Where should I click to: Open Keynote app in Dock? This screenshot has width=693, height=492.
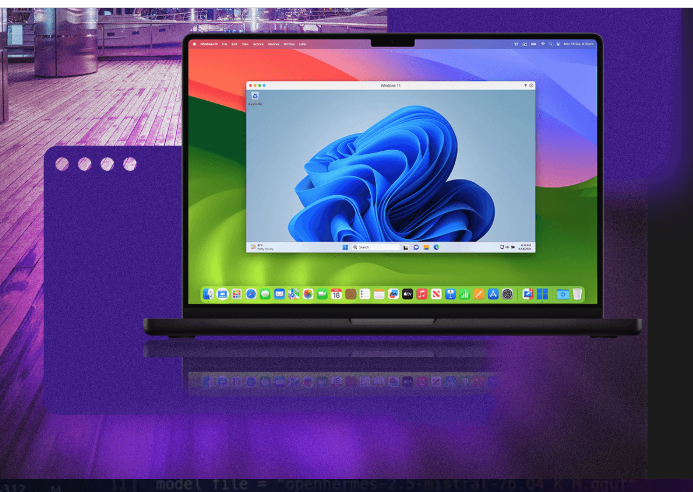[450, 294]
